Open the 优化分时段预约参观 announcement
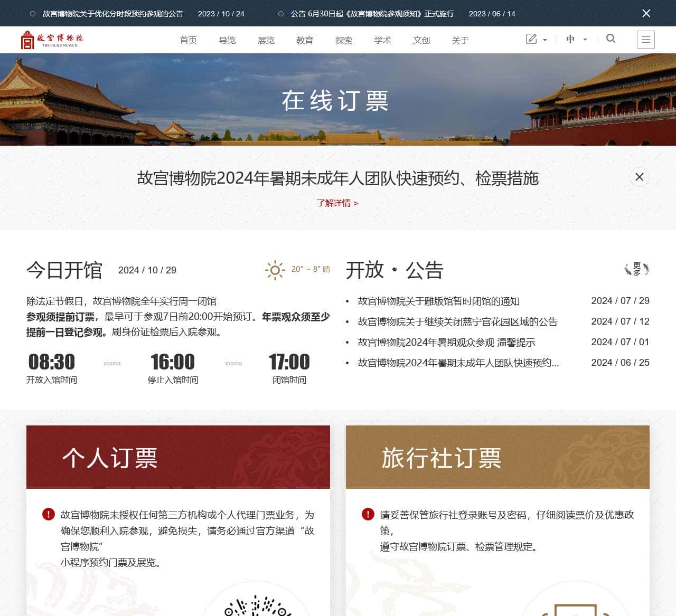Viewport: 676px width, 616px height. pyautogui.click(x=113, y=14)
